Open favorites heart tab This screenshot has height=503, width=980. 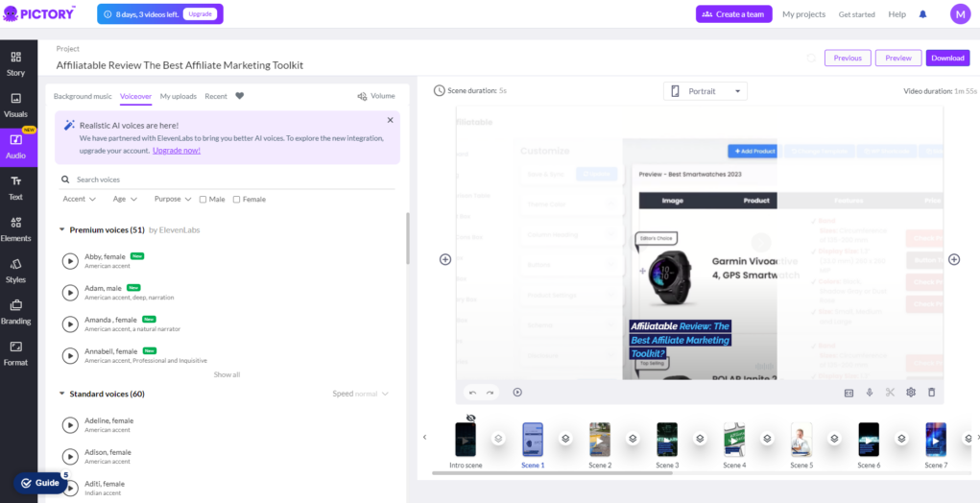(239, 96)
